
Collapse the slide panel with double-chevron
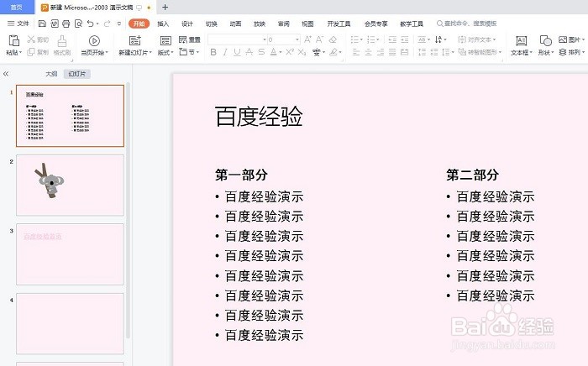click(6, 74)
